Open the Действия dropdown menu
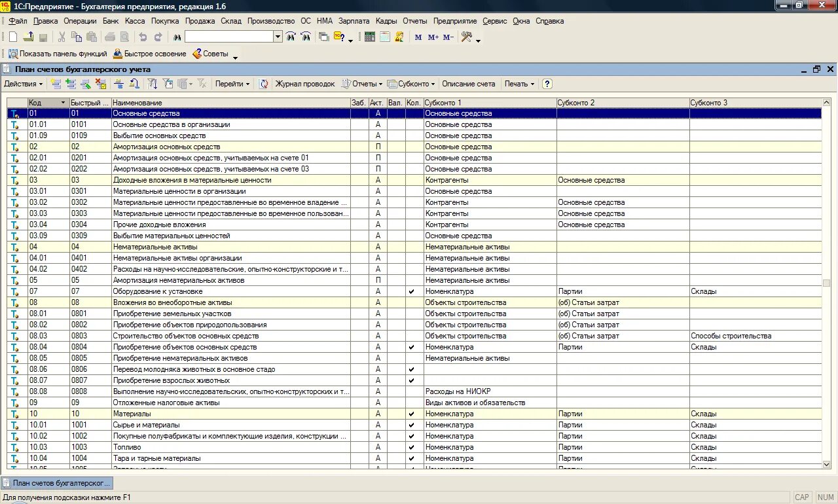The image size is (838, 504). (24, 84)
